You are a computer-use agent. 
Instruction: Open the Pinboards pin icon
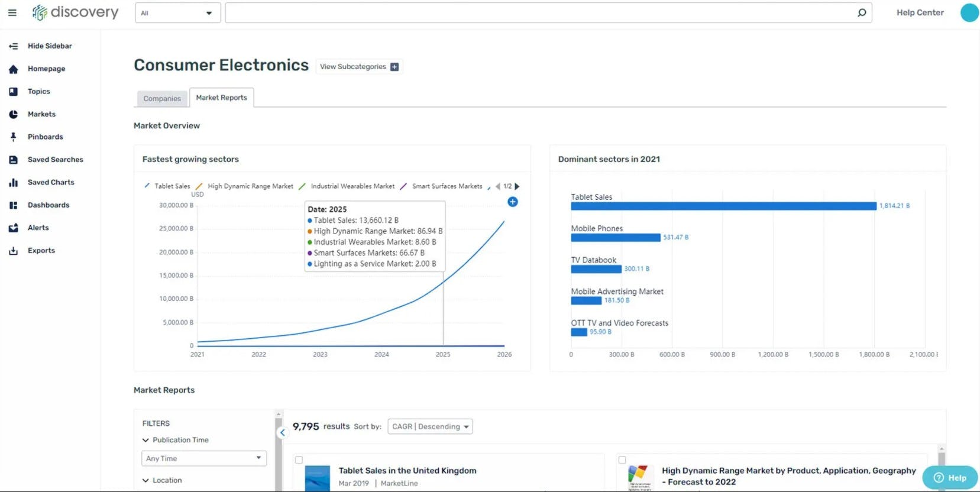[x=13, y=137]
